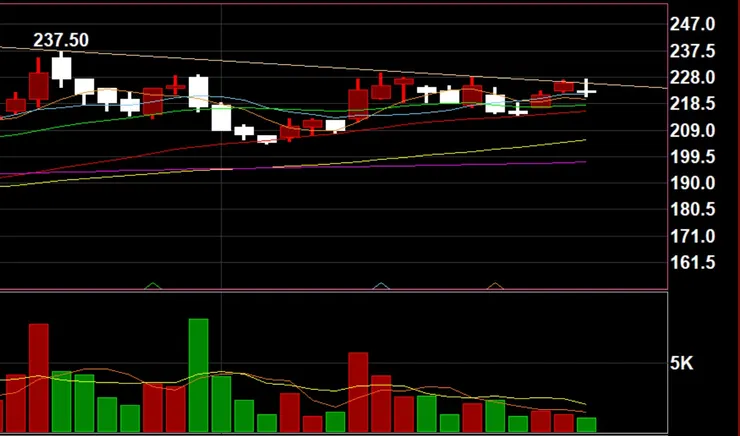Select the 209.0 price axis value
The height and width of the screenshot is (436, 740).
692,131
